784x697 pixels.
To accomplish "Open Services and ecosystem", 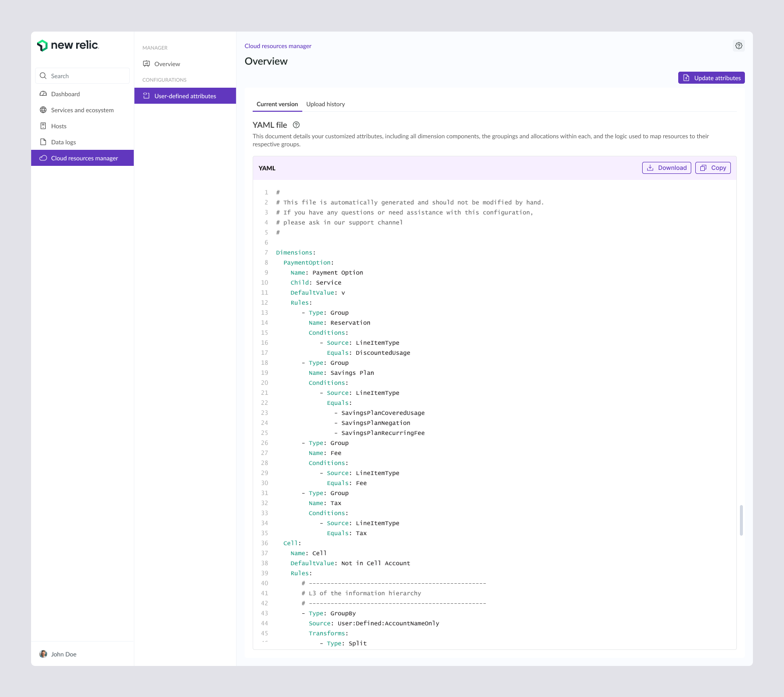I will coord(82,110).
